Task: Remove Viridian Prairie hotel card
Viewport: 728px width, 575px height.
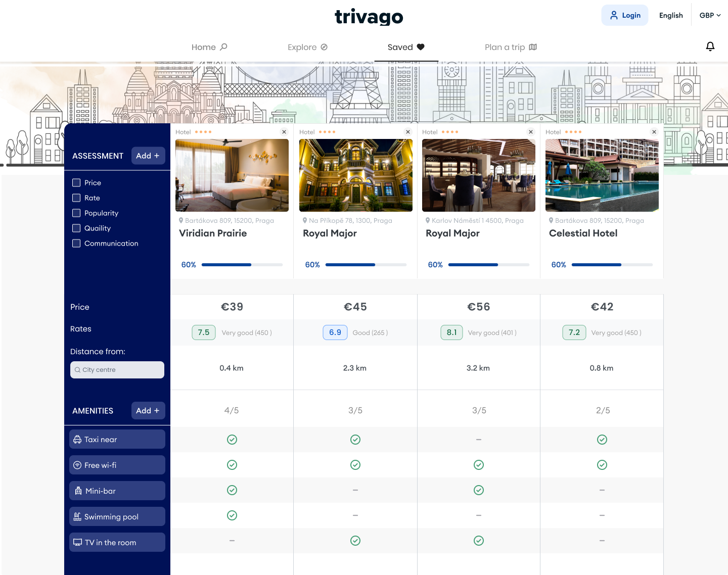Action: [x=284, y=132]
